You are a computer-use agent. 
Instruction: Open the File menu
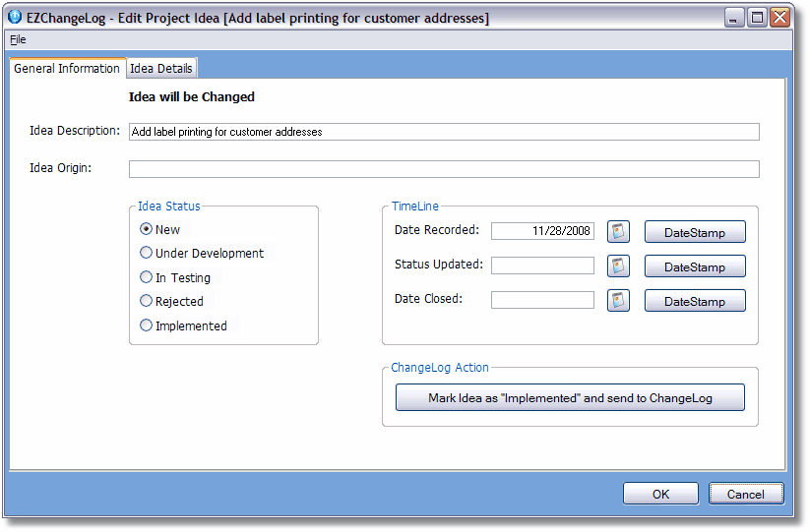tap(18, 40)
